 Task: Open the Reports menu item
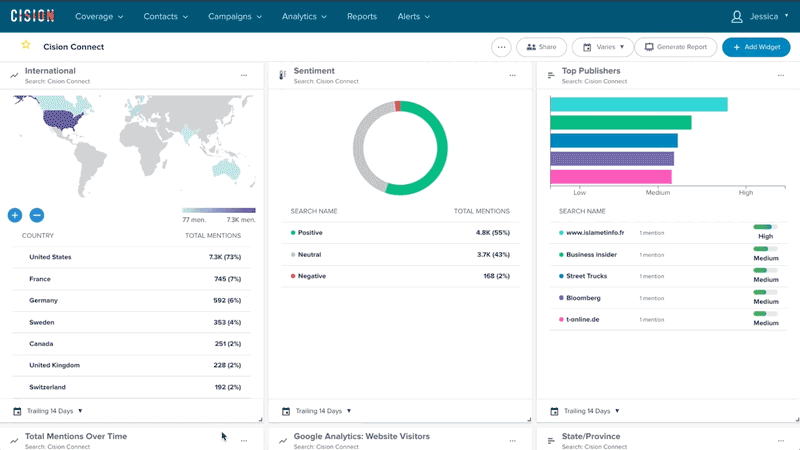[362, 17]
